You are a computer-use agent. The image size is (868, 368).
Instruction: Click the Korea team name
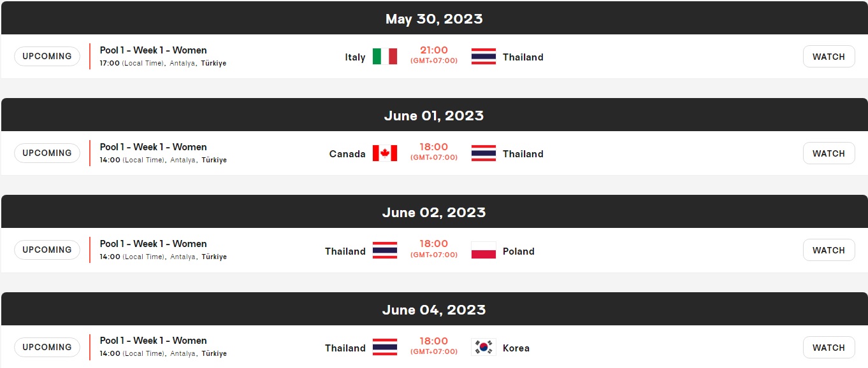[516, 348]
